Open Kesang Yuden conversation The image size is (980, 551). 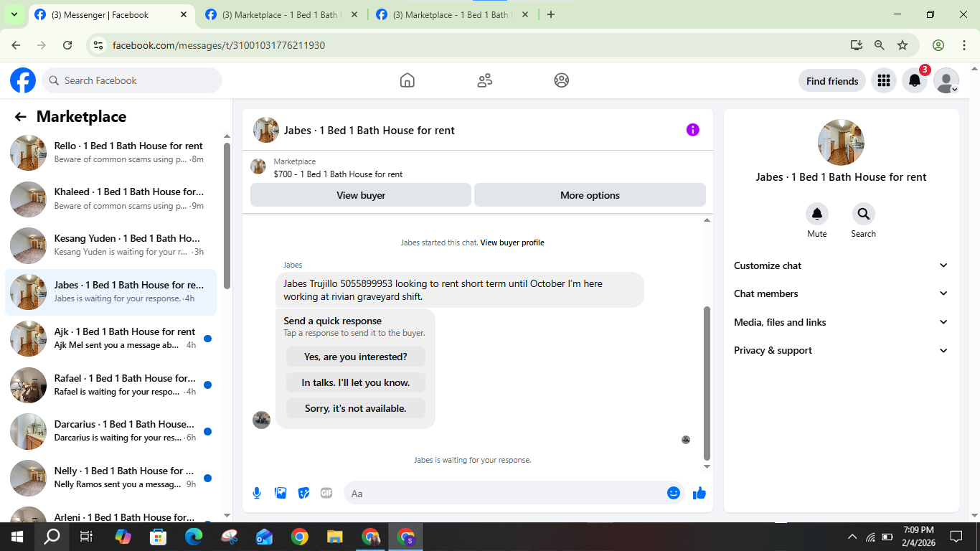pos(110,245)
